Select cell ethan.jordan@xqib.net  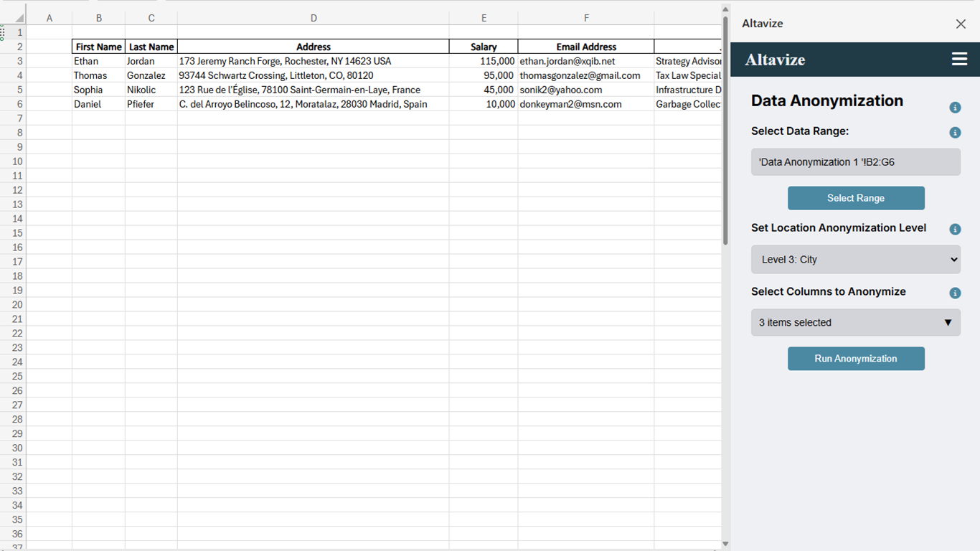pyautogui.click(x=586, y=61)
